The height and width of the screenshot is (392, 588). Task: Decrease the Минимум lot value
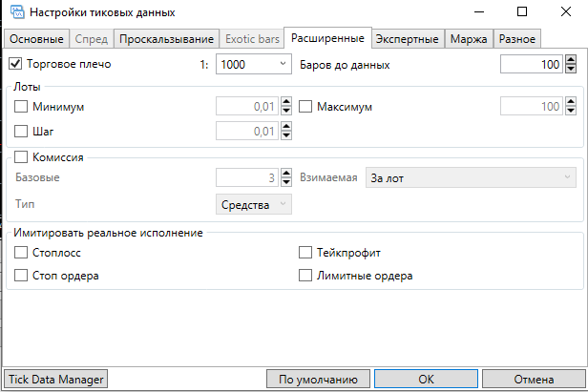286,111
